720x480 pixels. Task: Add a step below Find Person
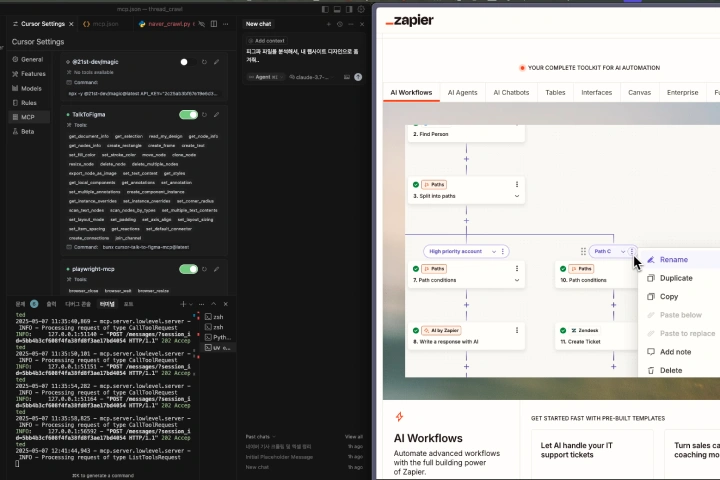pyautogui.click(x=467, y=159)
